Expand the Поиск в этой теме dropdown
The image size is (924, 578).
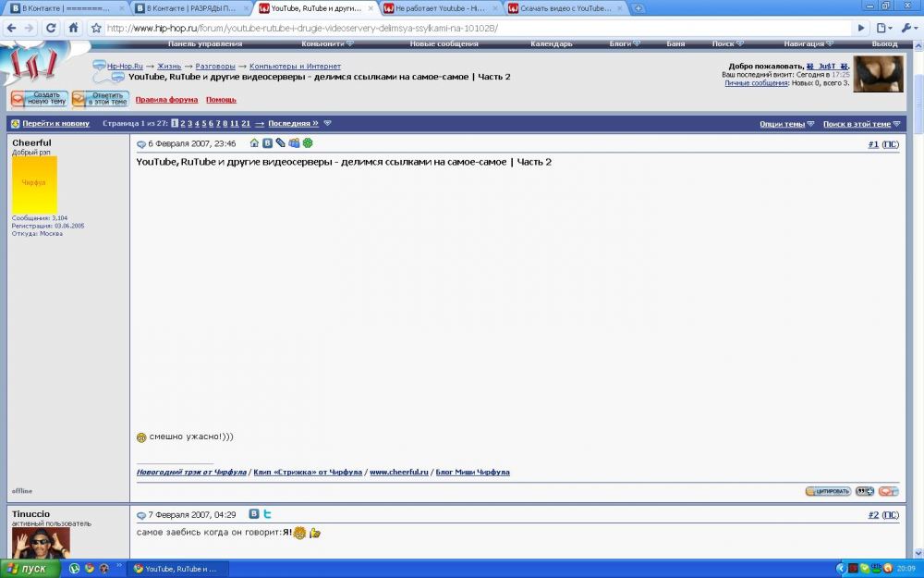point(861,124)
